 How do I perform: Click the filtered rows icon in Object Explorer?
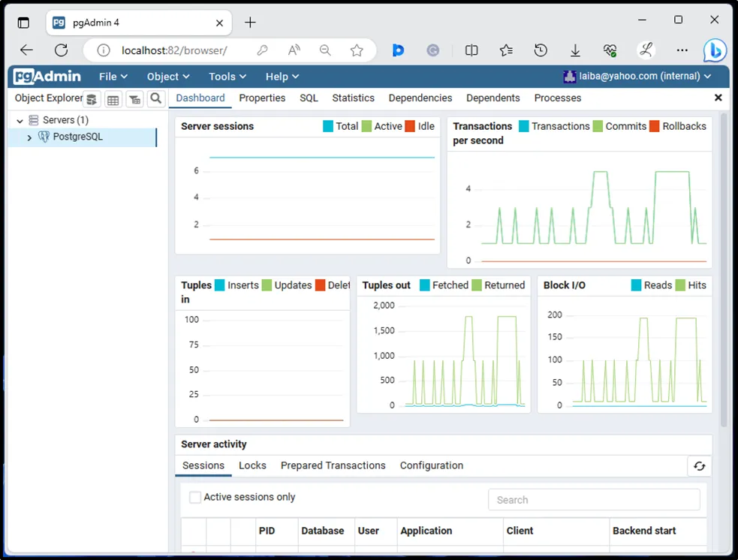coord(134,99)
